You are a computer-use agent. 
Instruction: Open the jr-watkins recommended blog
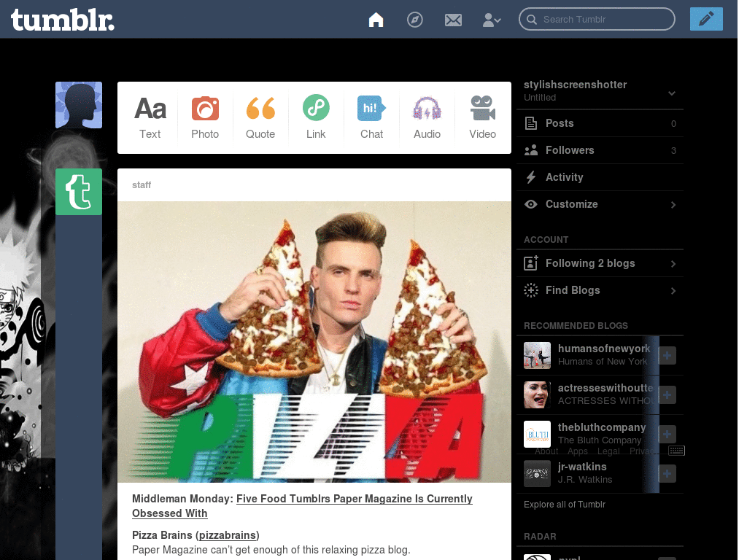pyautogui.click(x=582, y=467)
